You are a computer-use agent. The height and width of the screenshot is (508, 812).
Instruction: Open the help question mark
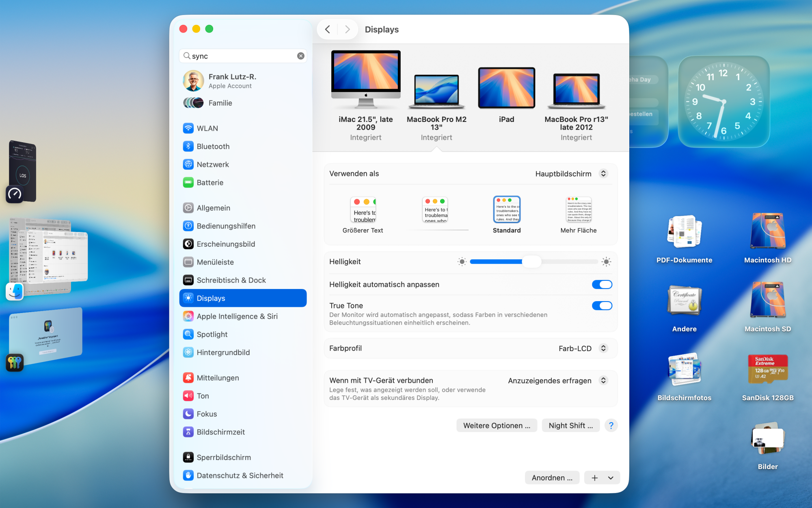[x=611, y=426]
